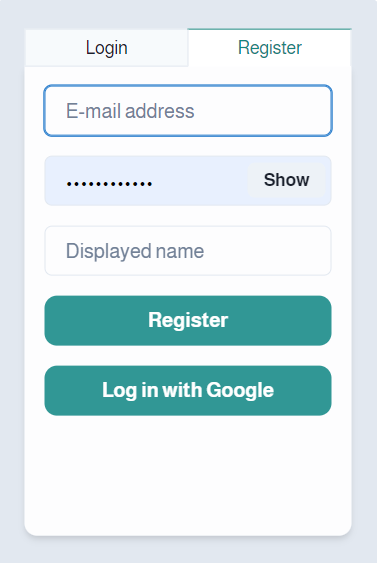Choose Log in with Google

pyautogui.click(x=188, y=390)
